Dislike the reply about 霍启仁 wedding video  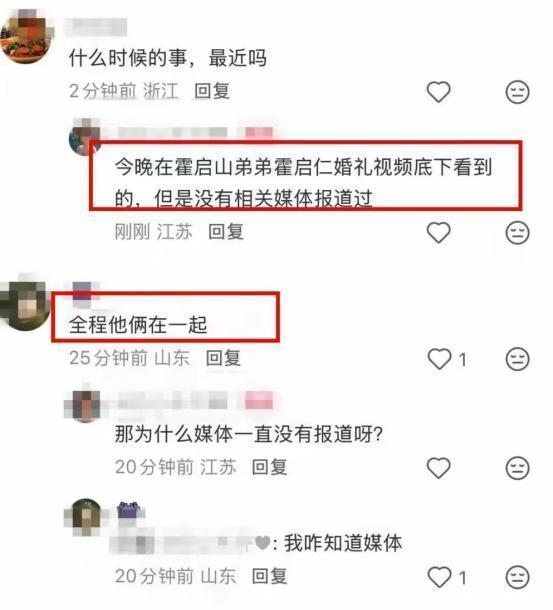pyautogui.click(x=517, y=233)
